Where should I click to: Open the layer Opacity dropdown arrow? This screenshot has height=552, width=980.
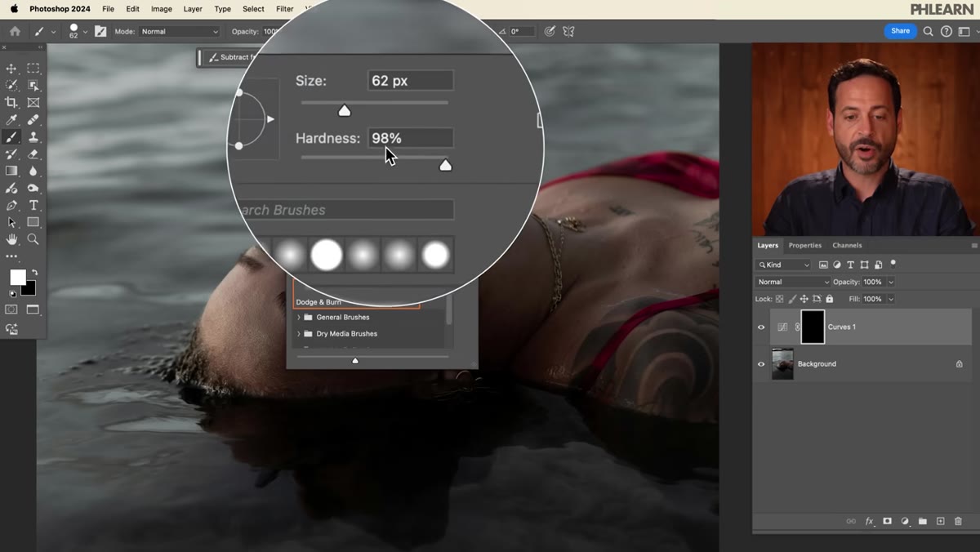pos(890,282)
